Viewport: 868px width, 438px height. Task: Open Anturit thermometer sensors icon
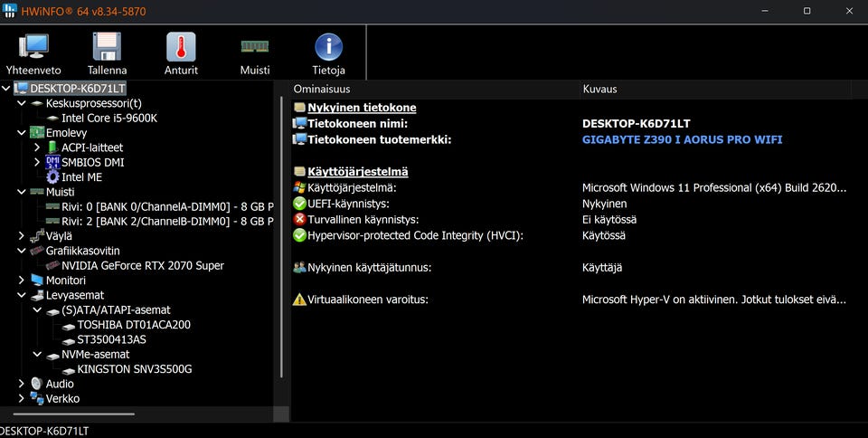pos(181,47)
